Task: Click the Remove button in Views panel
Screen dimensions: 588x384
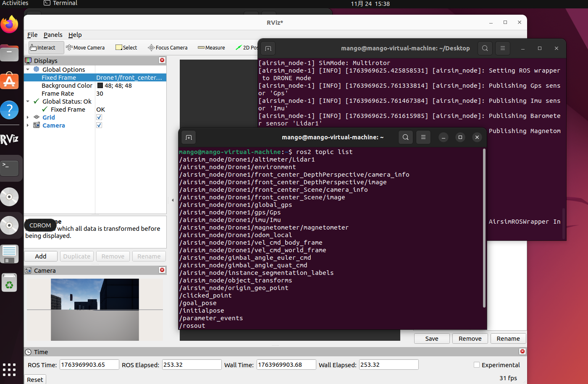Action: click(x=470, y=339)
